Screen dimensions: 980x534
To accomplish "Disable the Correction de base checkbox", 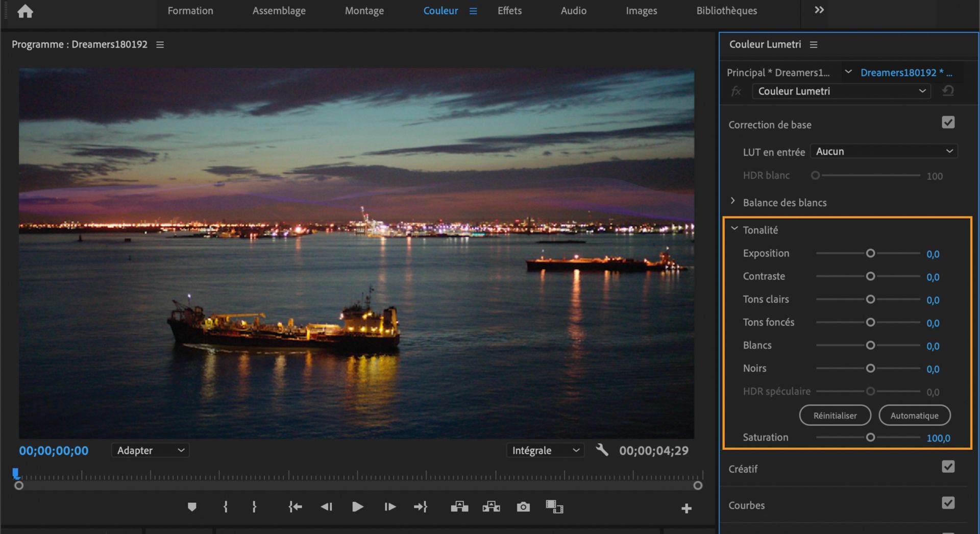I will pos(948,123).
